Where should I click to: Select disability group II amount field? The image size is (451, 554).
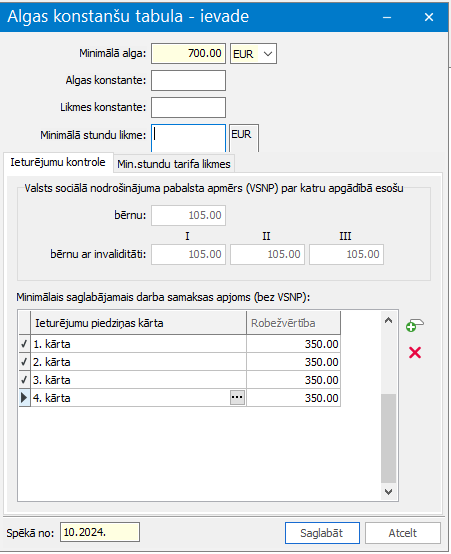tap(267, 254)
